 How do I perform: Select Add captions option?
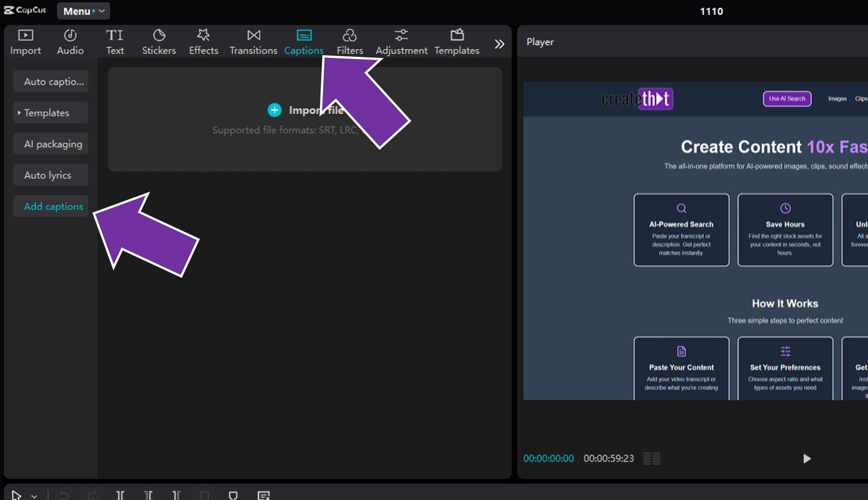pyautogui.click(x=51, y=206)
